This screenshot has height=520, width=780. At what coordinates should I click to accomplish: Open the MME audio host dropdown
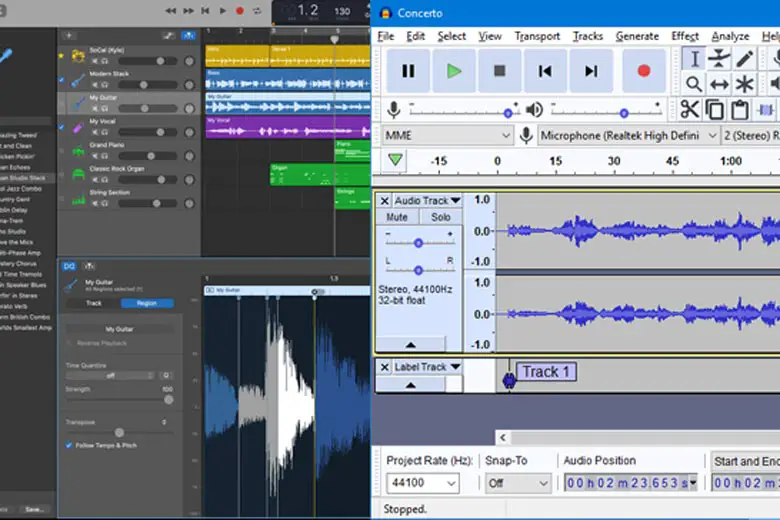point(447,135)
